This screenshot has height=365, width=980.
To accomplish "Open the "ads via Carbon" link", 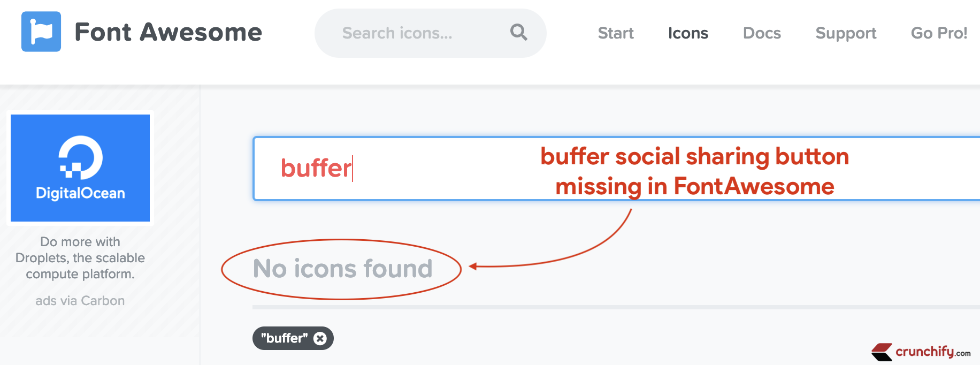I will click(x=80, y=301).
